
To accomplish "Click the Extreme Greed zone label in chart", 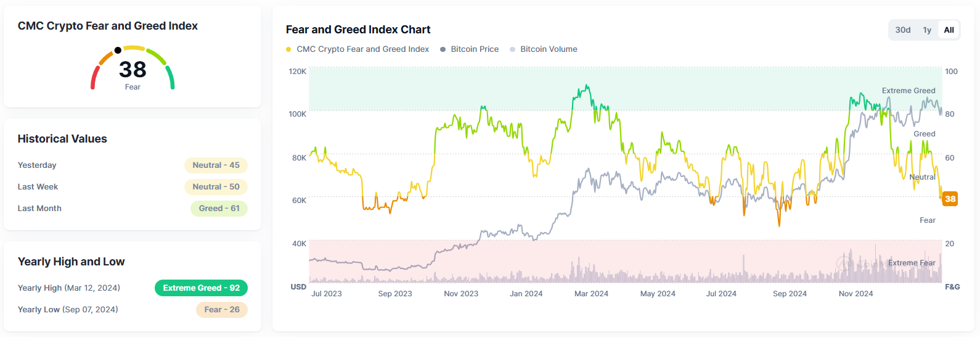I will (x=908, y=91).
